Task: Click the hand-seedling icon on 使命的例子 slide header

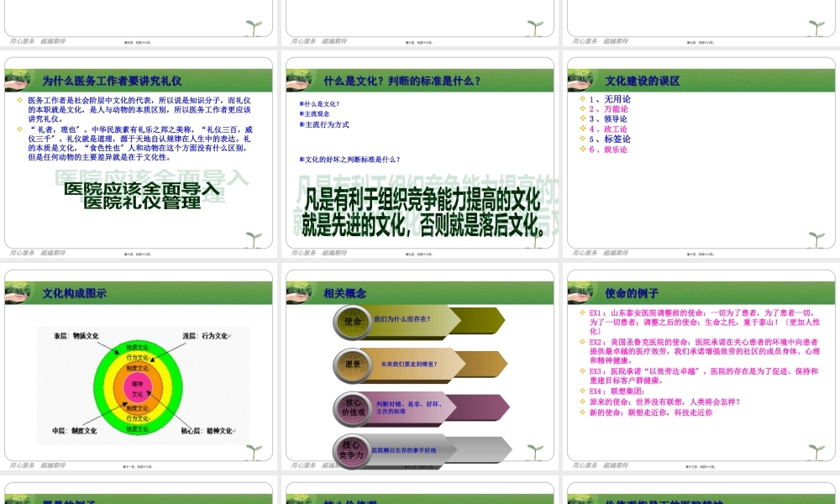Action: point(580,292)
